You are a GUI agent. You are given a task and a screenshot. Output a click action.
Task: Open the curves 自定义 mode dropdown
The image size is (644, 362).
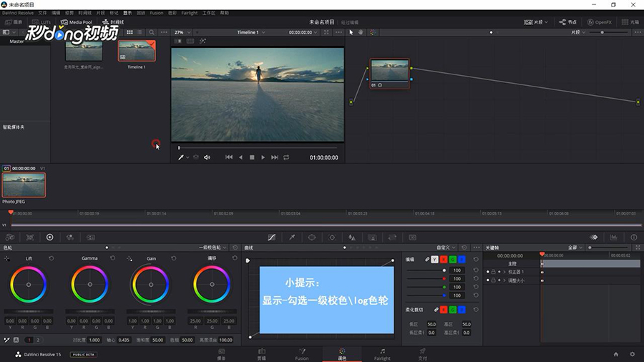[446, 248]
